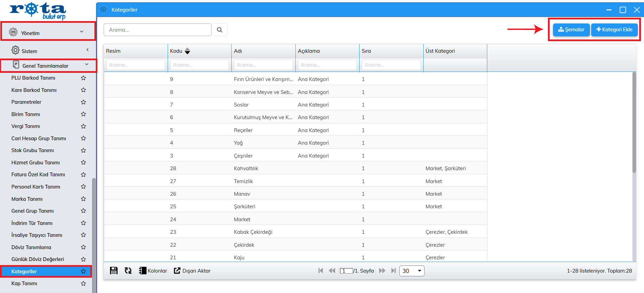This screenshot has height=293, width=644.
Task: Click Kategori Ekle button
Action: coord(614,30)
